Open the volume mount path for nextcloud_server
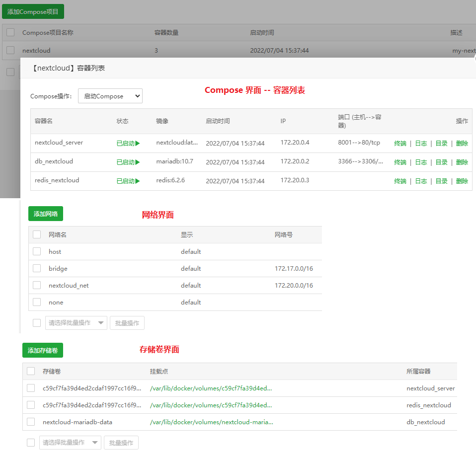 point(211,388)
